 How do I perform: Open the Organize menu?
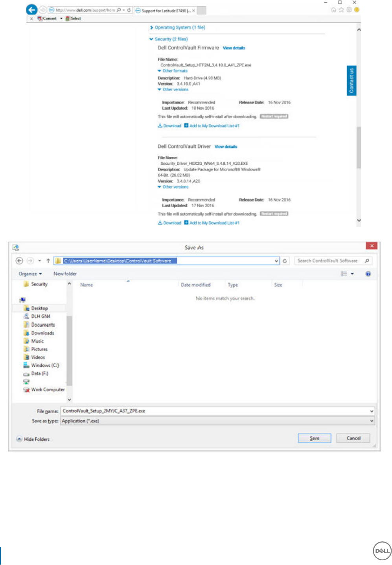(30, 274)
